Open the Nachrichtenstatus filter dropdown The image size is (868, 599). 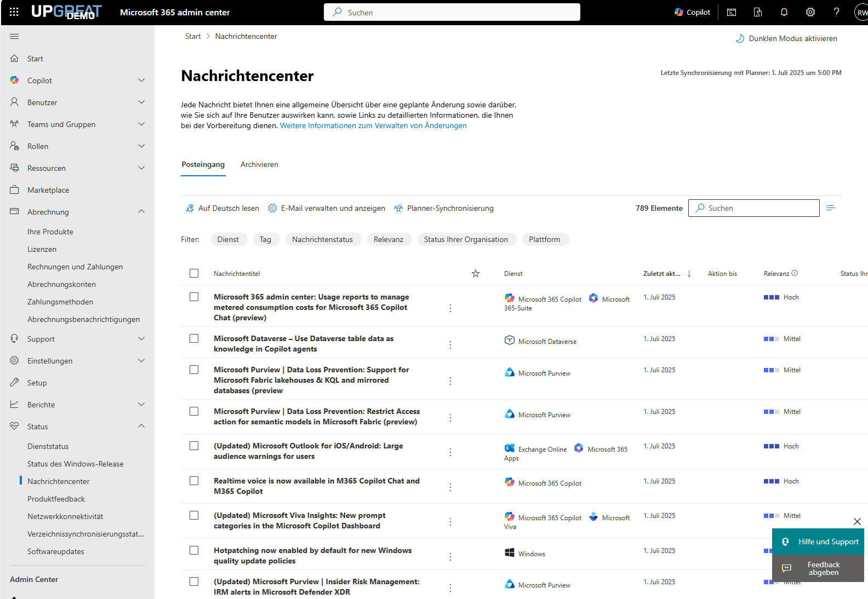click(323, 239)
